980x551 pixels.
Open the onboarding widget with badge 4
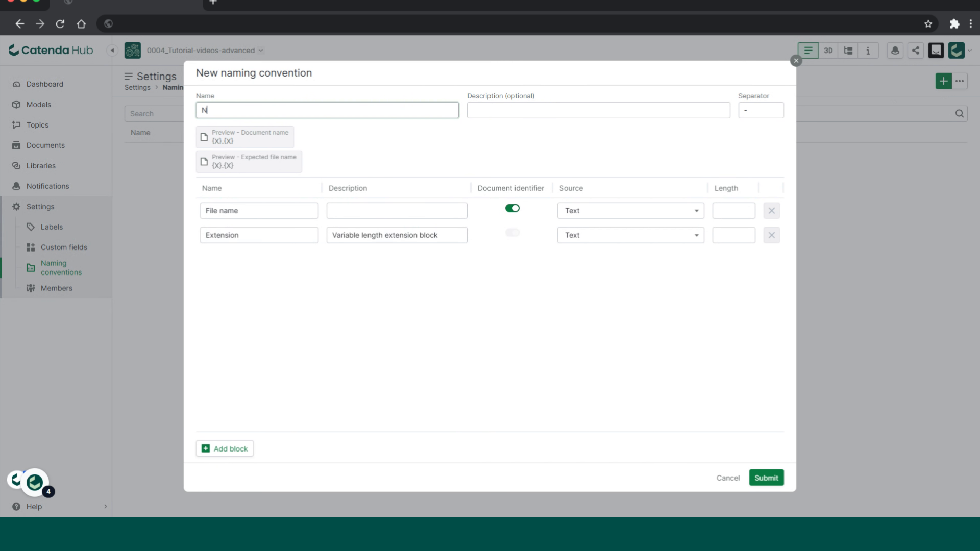pyautogui.click(x=34, y=482)
